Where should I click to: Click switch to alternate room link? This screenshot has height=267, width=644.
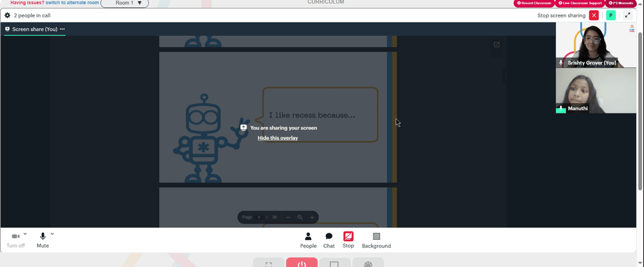(x=72, y=3)
